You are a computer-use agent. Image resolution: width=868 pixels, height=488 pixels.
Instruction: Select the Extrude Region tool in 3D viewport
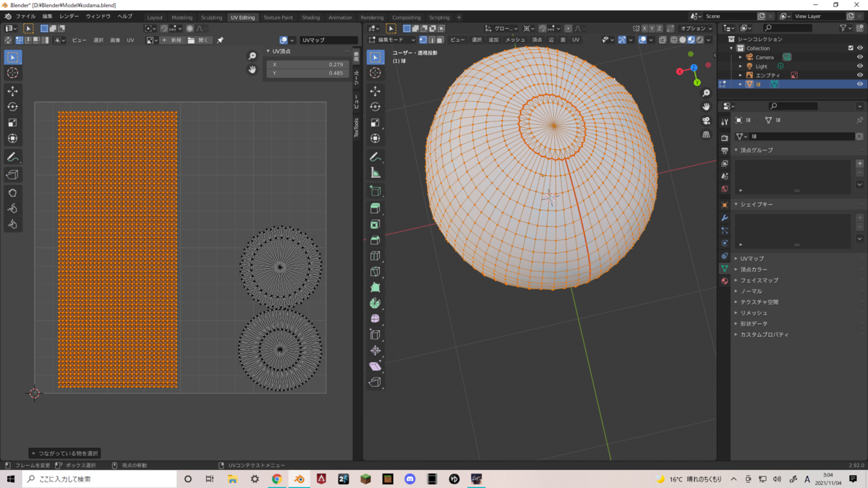pyautogui.click(x=375, y=208)
